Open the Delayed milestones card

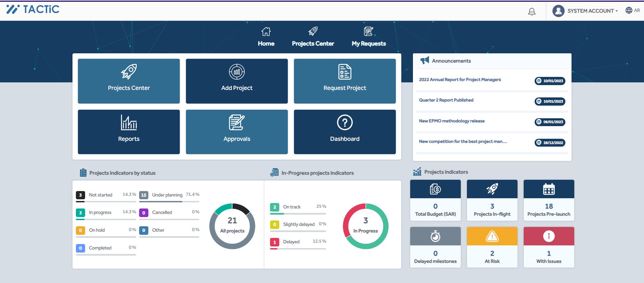click(435, 247)
